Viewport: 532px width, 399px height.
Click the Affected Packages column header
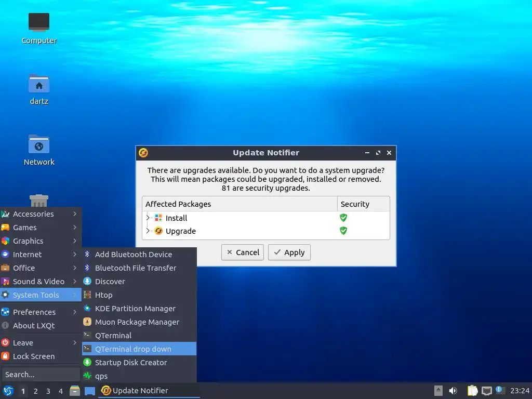[240, 204]
